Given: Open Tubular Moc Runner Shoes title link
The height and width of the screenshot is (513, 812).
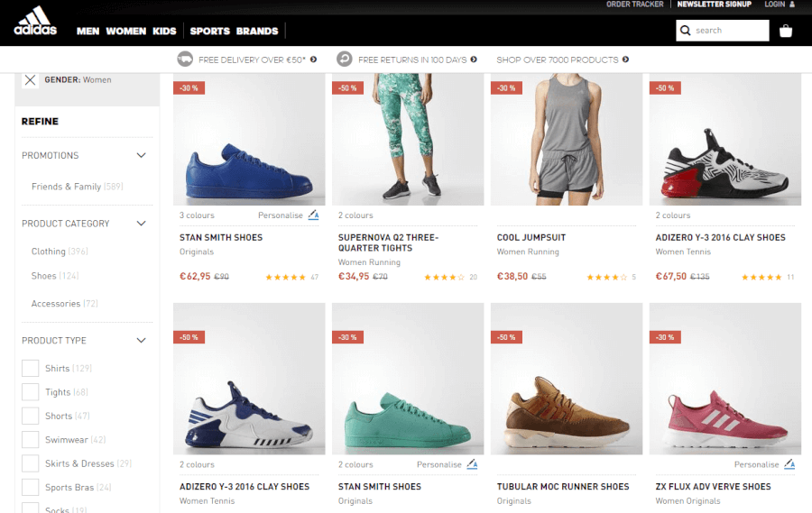Looking at the screenshot, I should click(563, 487).
